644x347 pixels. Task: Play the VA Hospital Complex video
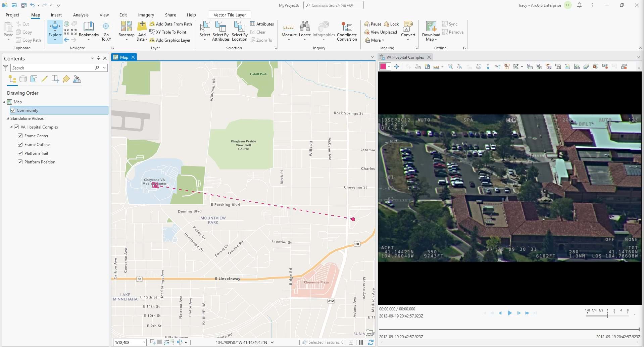pos(510,313)
